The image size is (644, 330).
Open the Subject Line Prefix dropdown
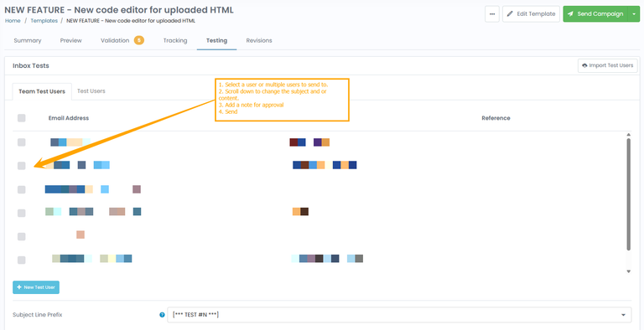tap(399, 315)
